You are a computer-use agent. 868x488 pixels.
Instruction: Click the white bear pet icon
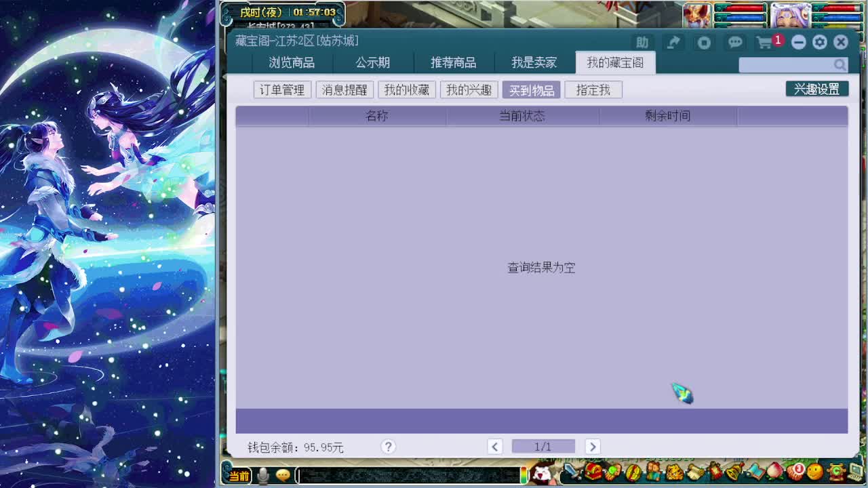tap(542, 472)
